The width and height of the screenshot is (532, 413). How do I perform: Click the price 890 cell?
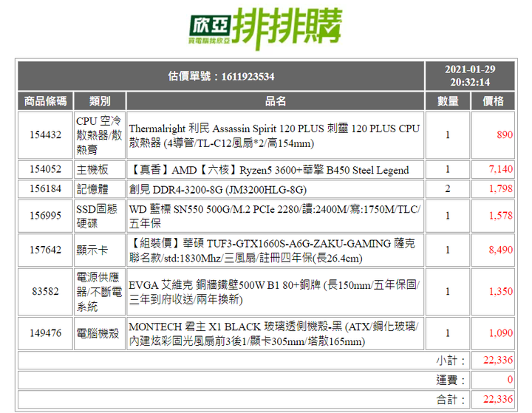point(493,135)
